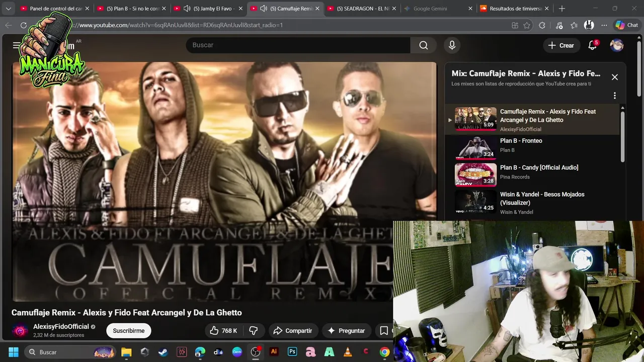This screenshot has height=362, width=644.
Task: Open the split screen apps icon in the address bar
Action: click(515, 25)
